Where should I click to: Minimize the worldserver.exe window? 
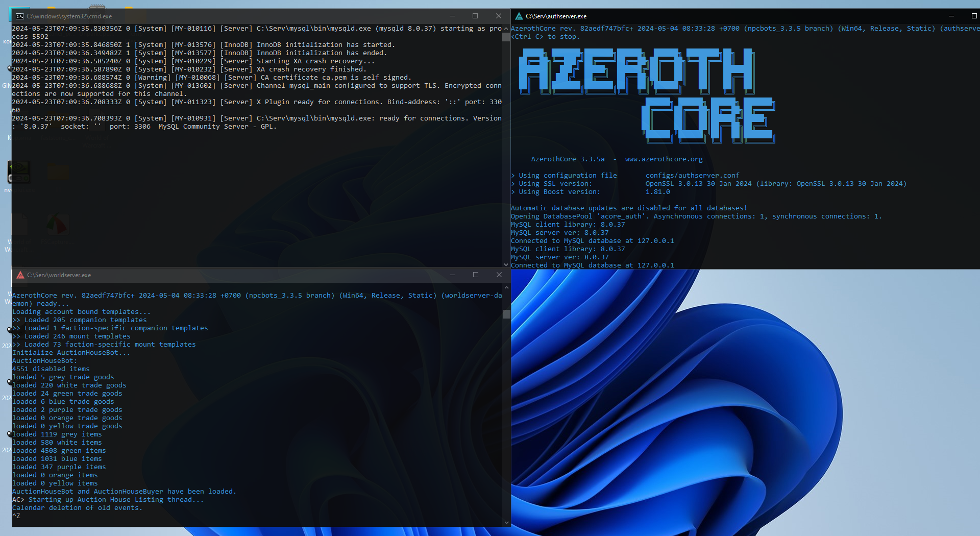pyautogui.click(x=452, y=275)
